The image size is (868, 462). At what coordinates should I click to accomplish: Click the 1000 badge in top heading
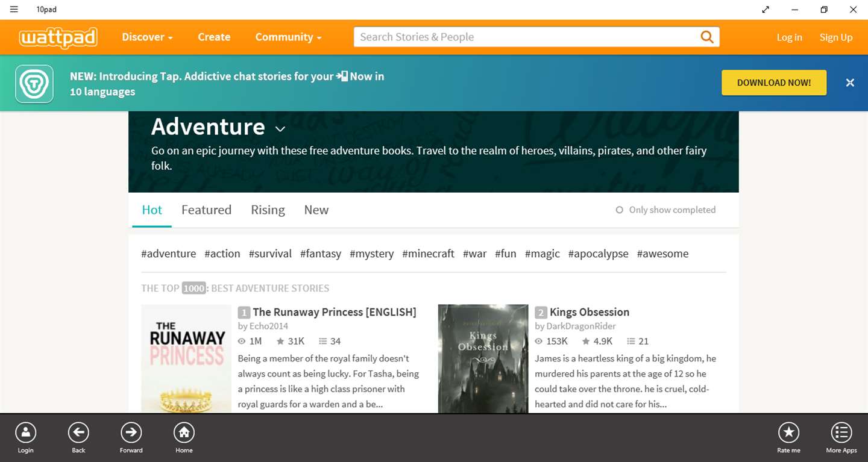[194, 289]
